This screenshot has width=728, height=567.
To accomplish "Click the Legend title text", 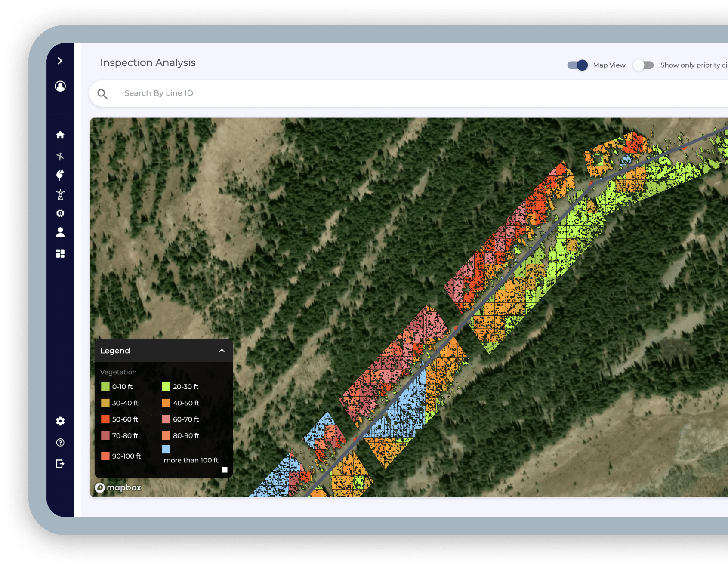I will click(x=115, y=351).
